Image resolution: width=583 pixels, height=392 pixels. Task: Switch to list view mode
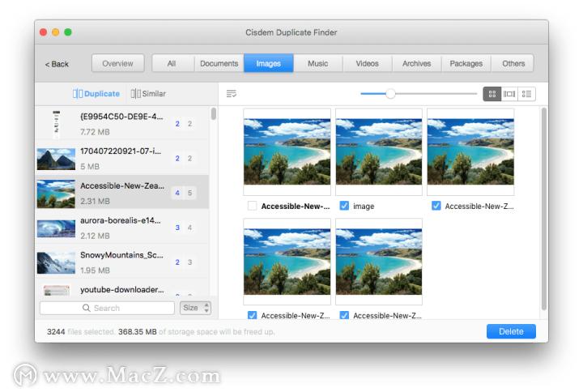coord(527,94)
